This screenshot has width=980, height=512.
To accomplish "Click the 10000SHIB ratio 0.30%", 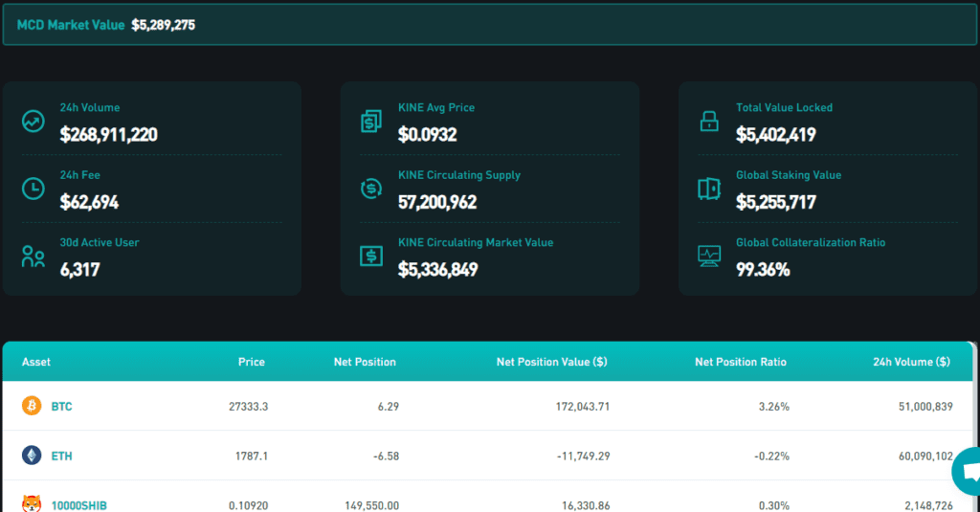I will pos(773,505).
